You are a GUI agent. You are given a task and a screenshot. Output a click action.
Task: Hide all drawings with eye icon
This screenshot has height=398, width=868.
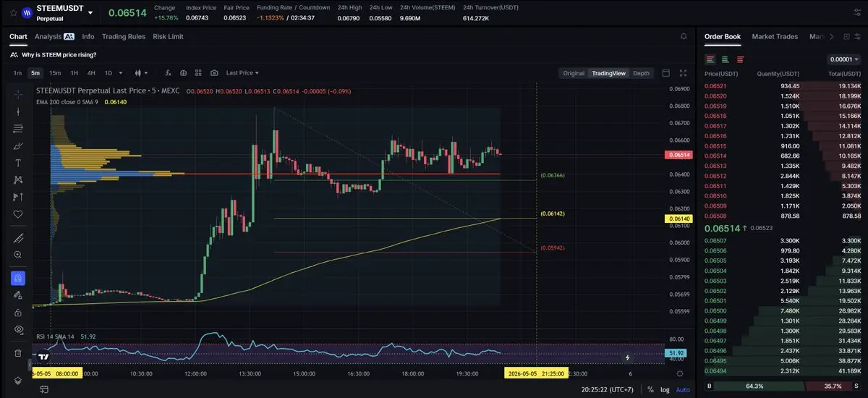point(18,329)
